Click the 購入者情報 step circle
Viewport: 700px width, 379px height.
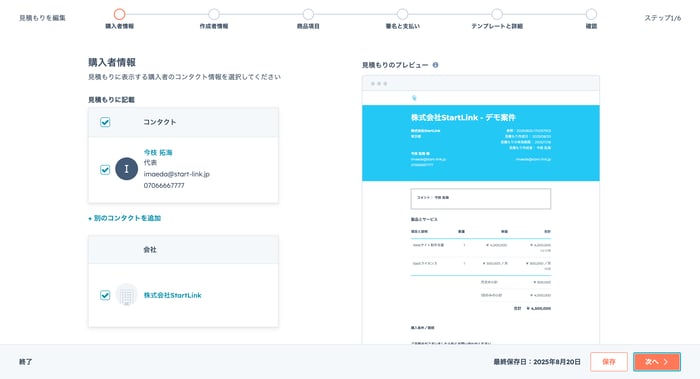click(119, 14)
